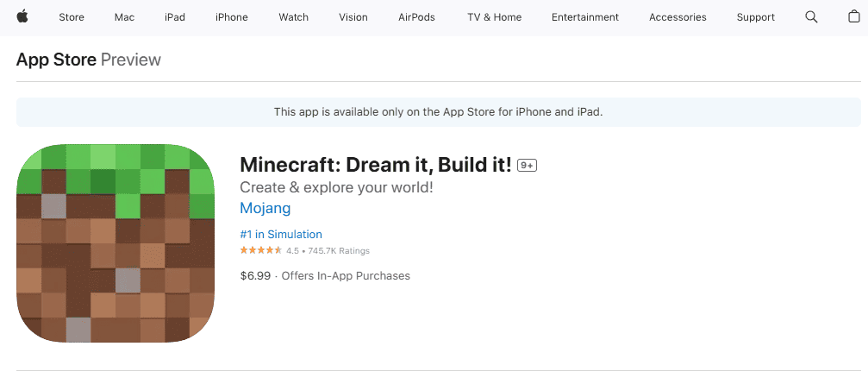Select Vision in the top bar

coord(353,17)
